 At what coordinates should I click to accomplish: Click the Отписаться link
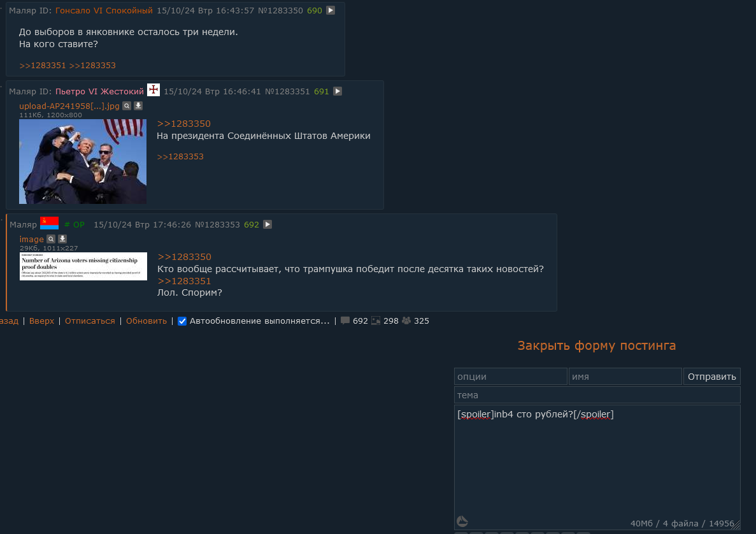tap(90, 321)
